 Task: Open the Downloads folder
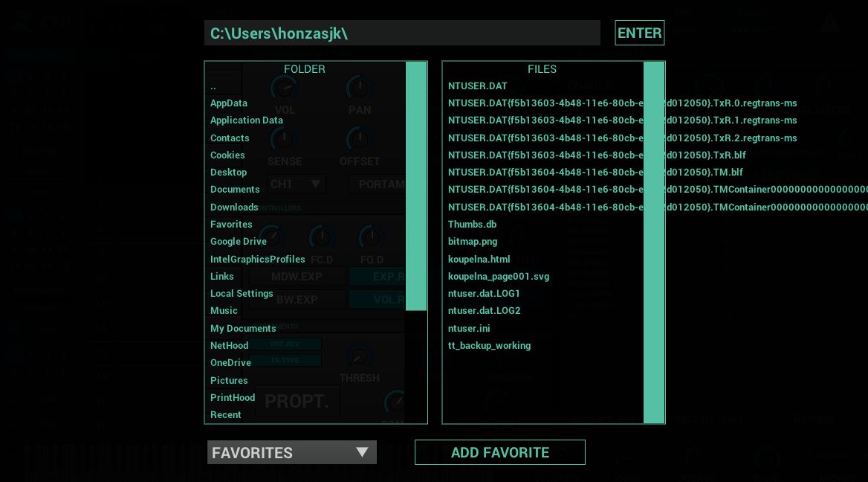tap(233, 207)
